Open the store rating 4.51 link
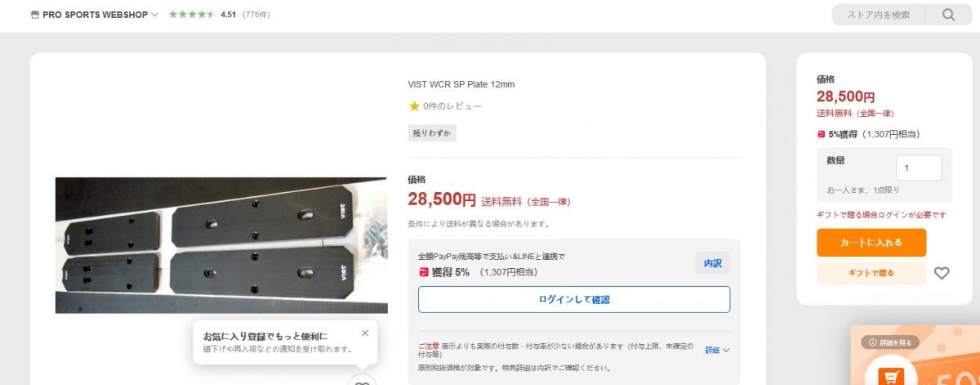The height and width of the screenshot is (385, 980). pos(228,15)
